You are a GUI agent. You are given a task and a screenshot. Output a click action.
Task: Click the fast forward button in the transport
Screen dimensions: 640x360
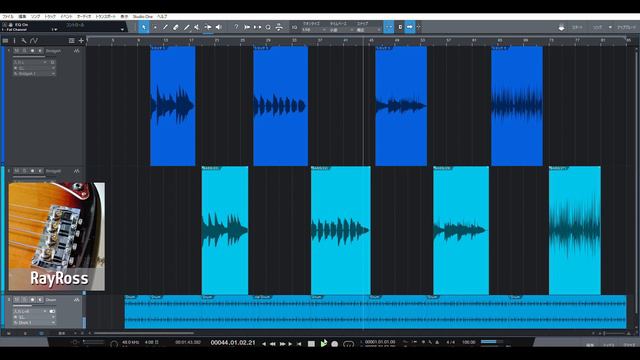pos(282,344)
